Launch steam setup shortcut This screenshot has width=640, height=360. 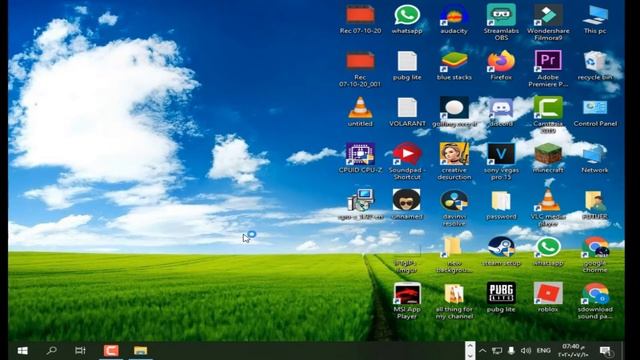[501, 251]
